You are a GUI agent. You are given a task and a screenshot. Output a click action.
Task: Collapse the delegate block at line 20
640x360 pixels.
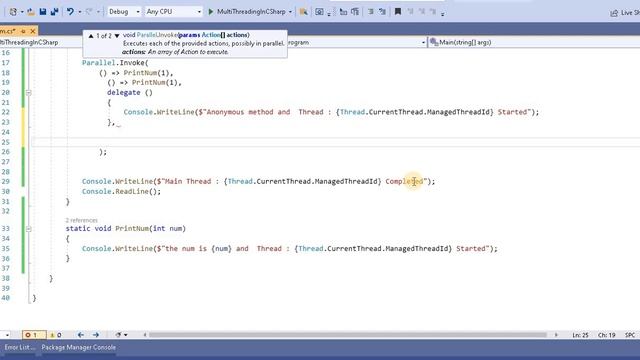[29, 93]
